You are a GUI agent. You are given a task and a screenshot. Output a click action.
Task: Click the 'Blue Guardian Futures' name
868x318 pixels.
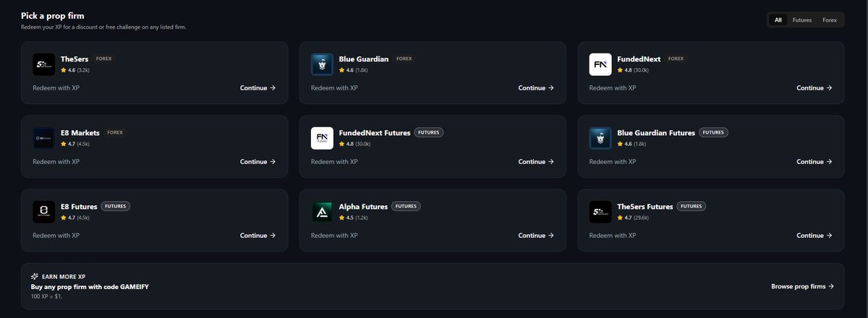[656, 132]
